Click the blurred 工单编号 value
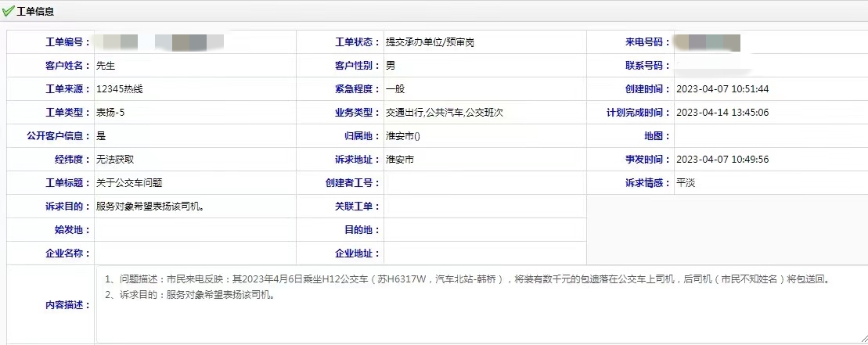Image resolution: width=868 pixels, height=345 pixels. pyautogui.click(x=160, y=42)
